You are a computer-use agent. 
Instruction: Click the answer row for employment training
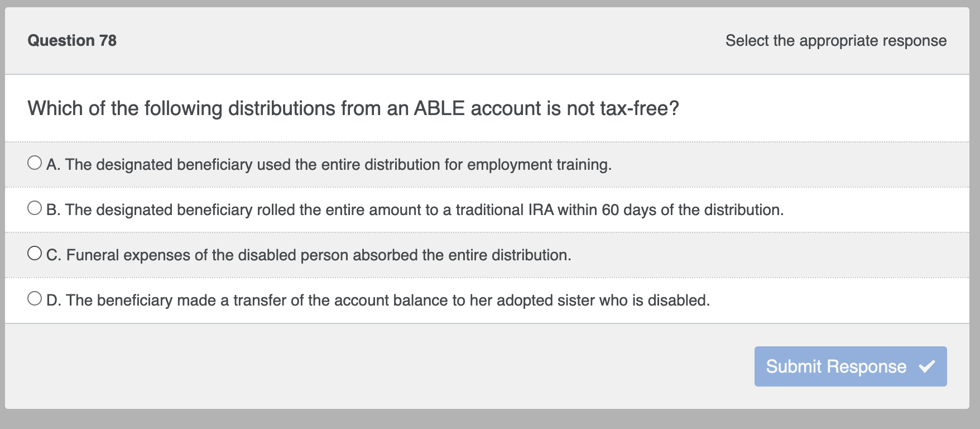pos(335,164)
